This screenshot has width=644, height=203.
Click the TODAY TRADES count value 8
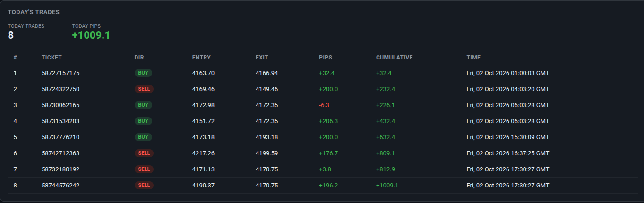pos(11,35)
